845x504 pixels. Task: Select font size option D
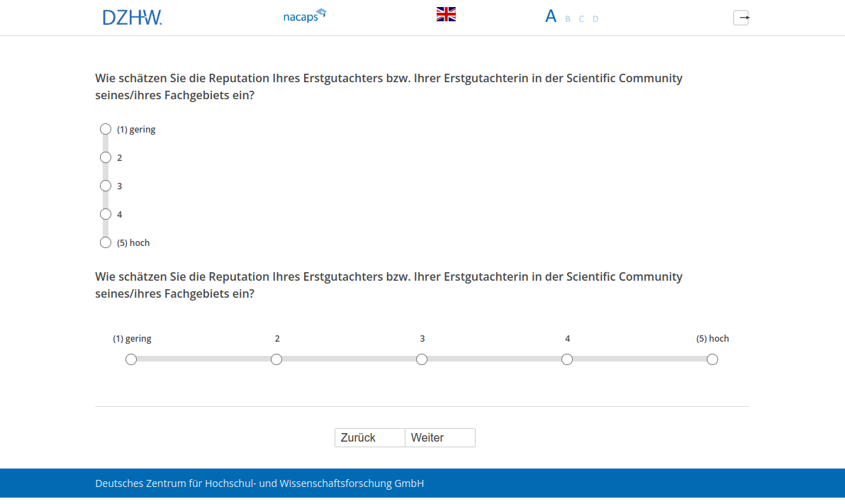pyautogui.click(x=595, y=19)
